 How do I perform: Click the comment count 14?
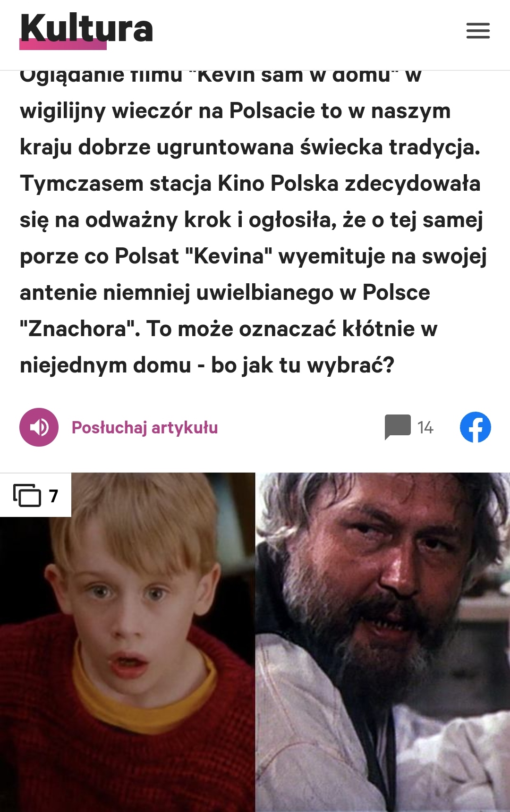click(425, 428)
